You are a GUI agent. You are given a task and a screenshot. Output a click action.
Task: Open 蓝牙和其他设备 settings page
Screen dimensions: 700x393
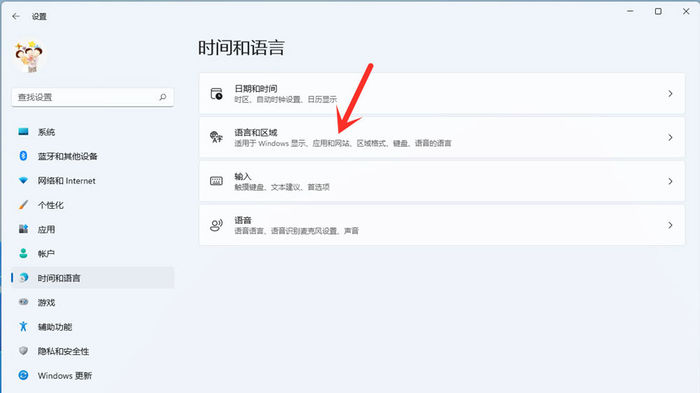click(92, 156)
